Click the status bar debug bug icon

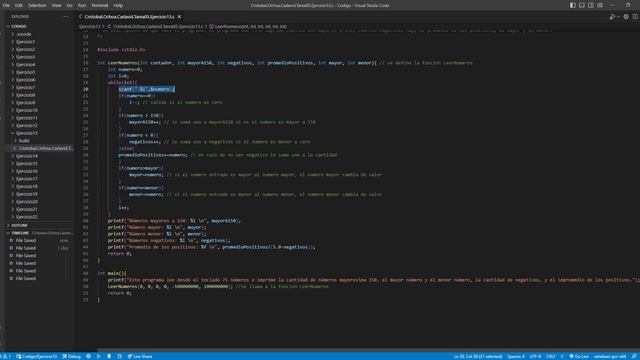(109, 356)
